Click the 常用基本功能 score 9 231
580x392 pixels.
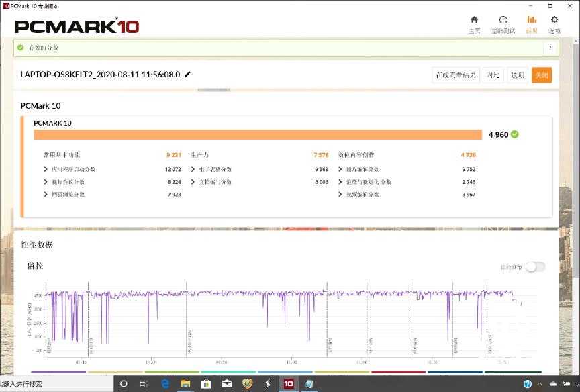173,155
